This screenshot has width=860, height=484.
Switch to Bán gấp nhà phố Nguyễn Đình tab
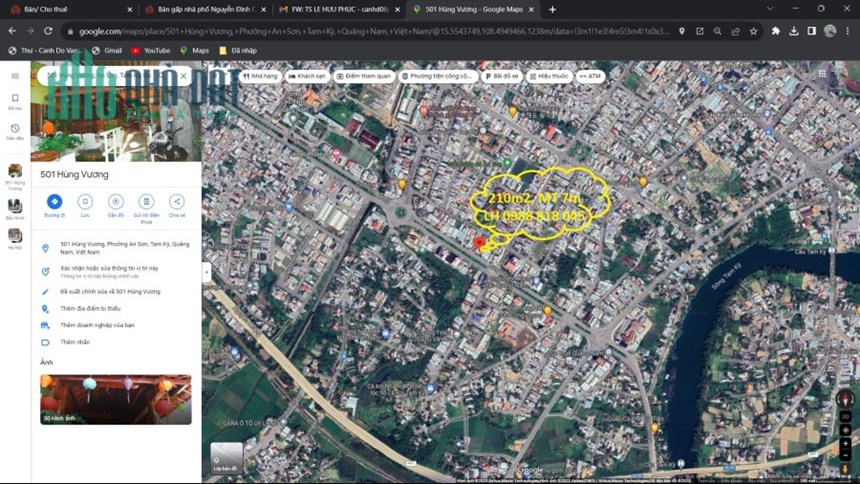click(x=204, y=9)
